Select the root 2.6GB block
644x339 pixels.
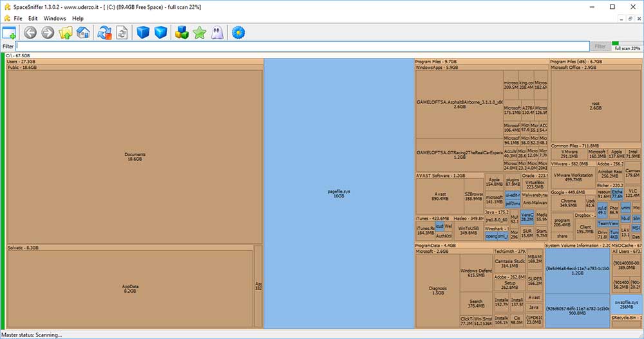[596, 106]
